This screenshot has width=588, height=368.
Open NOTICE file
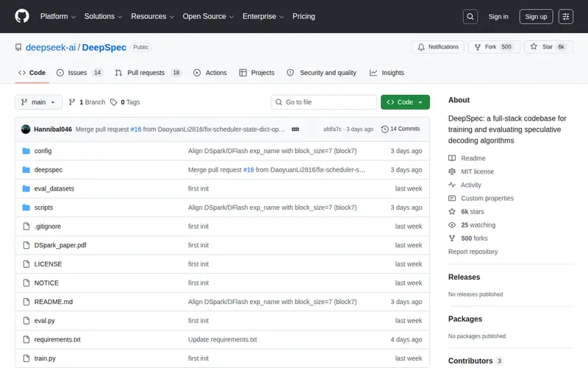tap(46, 283)
